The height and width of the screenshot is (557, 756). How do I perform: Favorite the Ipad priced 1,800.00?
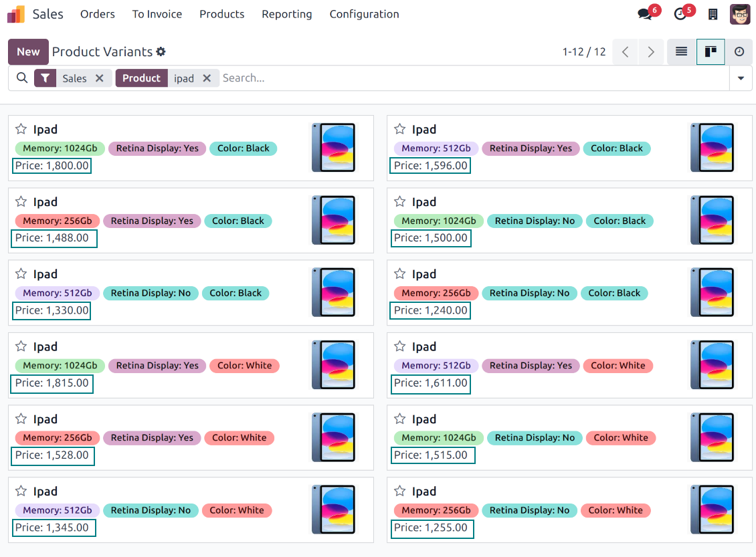click(21, 129)
